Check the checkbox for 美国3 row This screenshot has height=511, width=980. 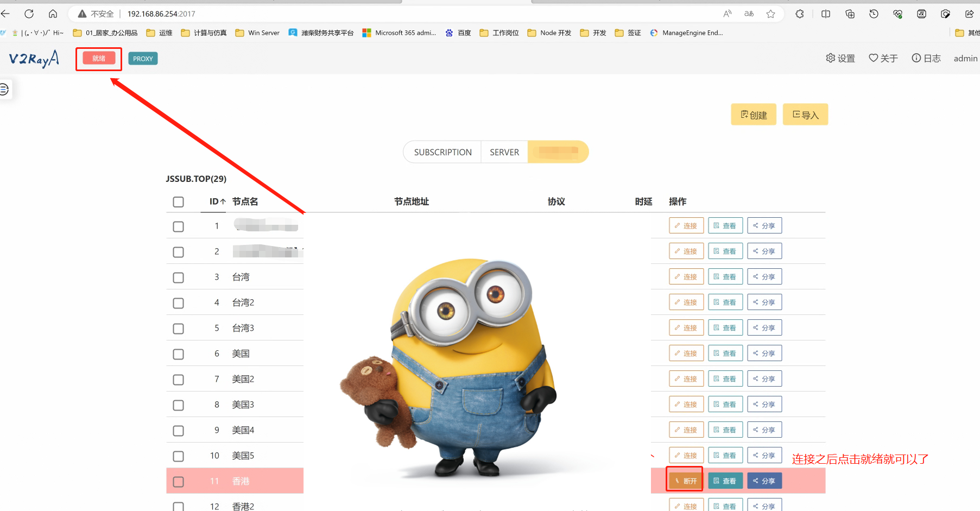coord(178,405)
